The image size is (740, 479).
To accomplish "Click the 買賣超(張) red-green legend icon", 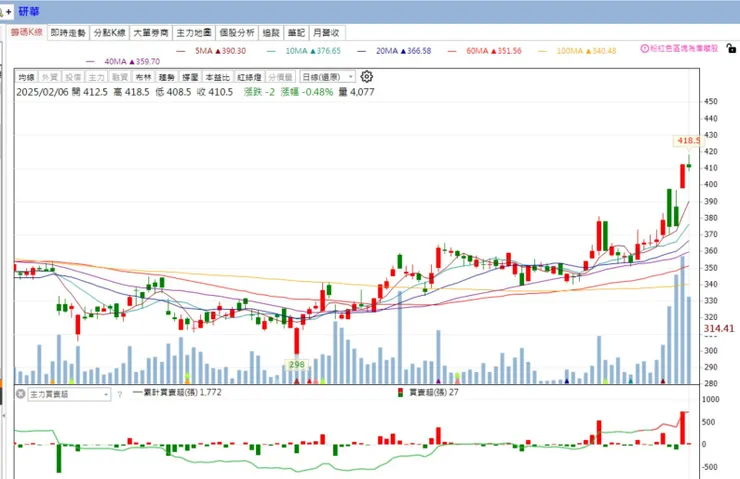I will coord(400,393).
